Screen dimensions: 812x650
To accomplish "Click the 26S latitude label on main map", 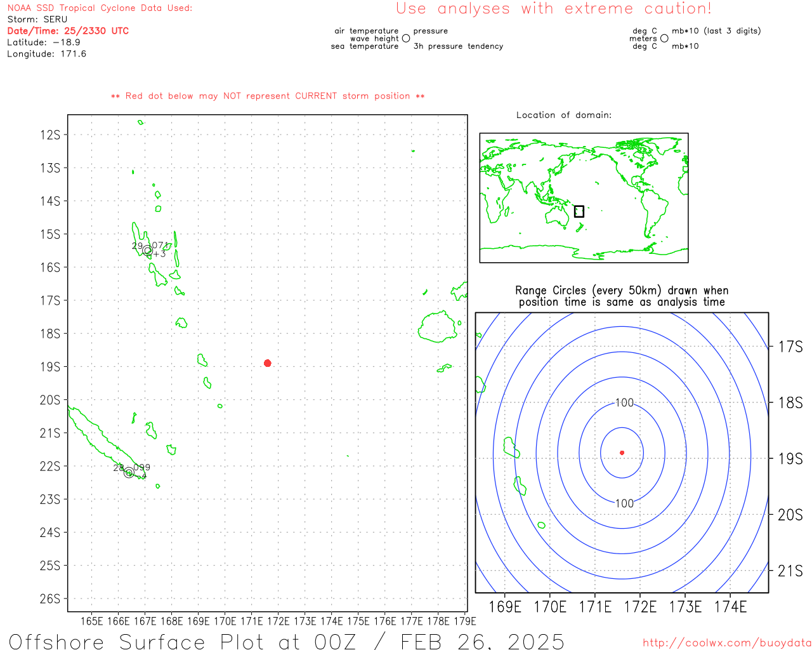I will click(50, 599).
